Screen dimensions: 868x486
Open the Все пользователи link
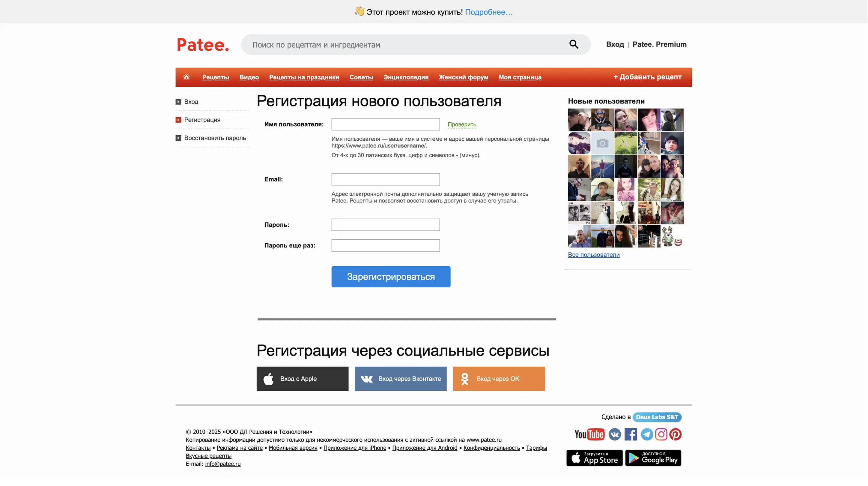[593, 255]
